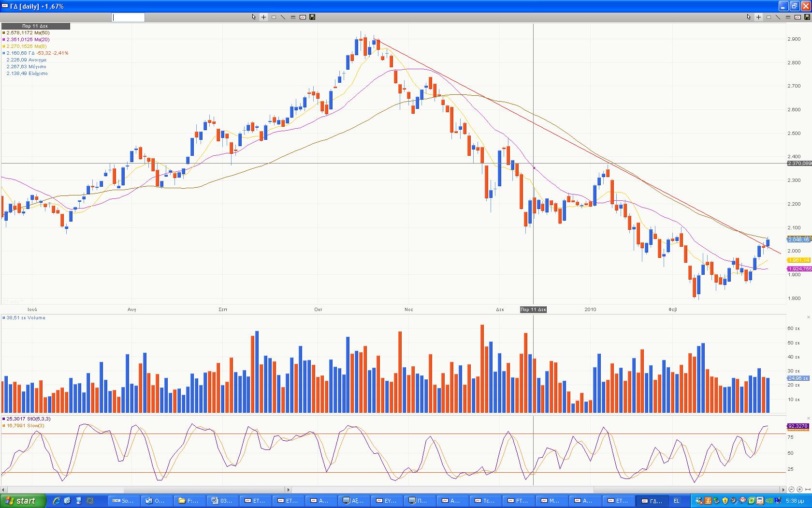The width and height of the screenshot is (812, 508).
Task: Select the crosshair tool in the left toolbar group
Action: (263, 17)
